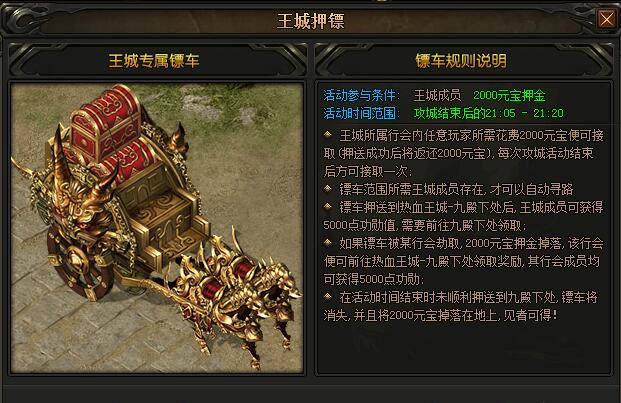Viewport: 621px width, 403px height.
Task: Click the green 攻城结束后的21:05 - 21:20 time text
Action: 489,114
